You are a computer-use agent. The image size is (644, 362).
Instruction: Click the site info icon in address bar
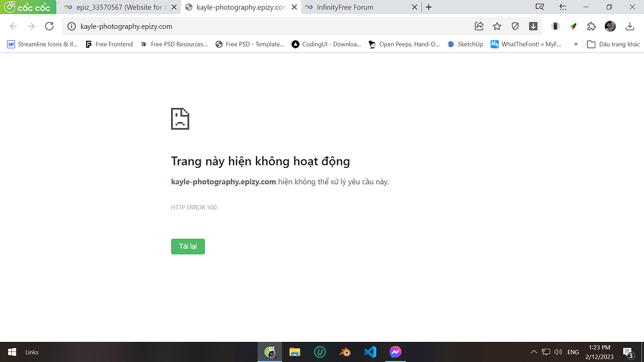(71, 27)
